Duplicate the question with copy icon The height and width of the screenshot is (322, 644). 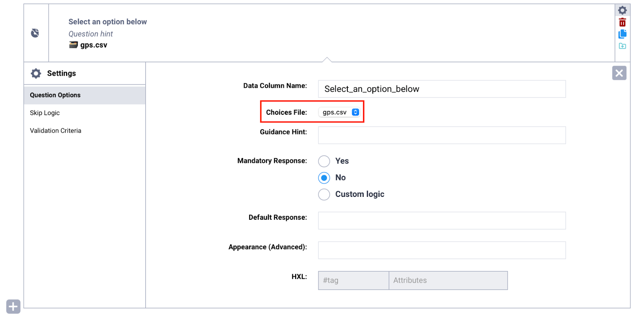tap(622, 34)
